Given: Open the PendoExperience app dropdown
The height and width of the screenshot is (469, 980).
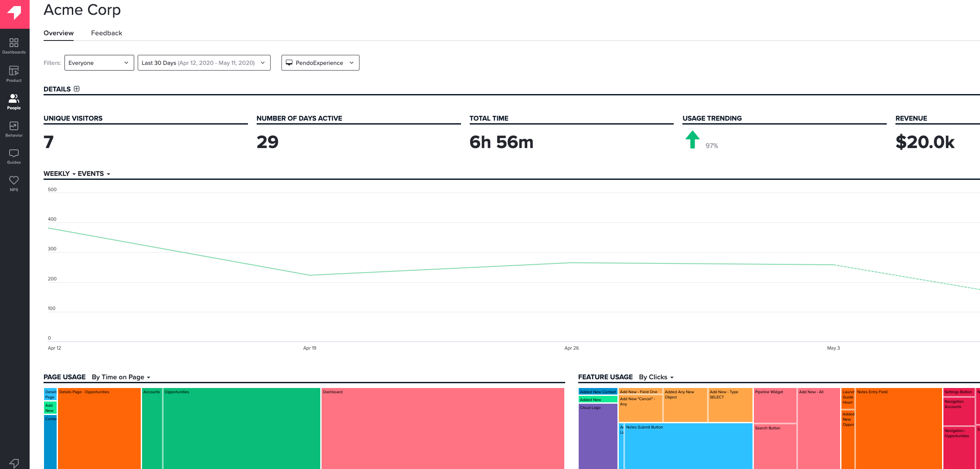Looking at the screenshot, I should pyautogui.click(x=320, y=63).
